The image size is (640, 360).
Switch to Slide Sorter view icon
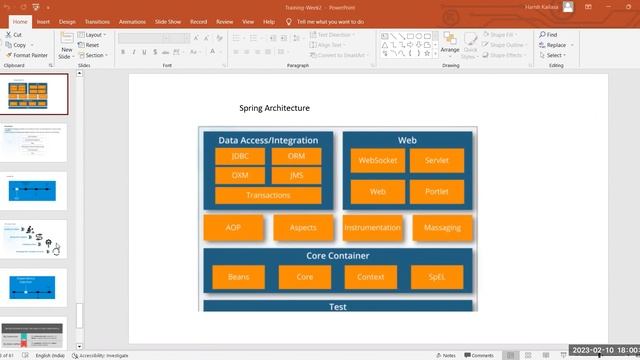click(x=528, y=356)
